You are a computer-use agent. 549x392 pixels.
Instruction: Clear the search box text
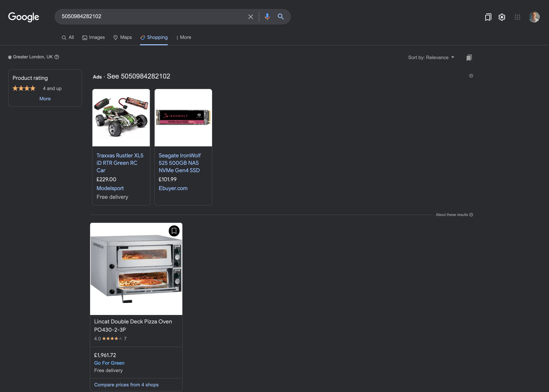250,17
